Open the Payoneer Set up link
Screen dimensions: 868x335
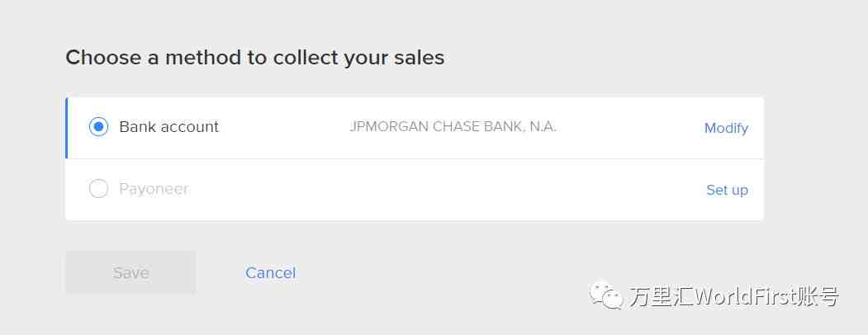coord(727,190)
